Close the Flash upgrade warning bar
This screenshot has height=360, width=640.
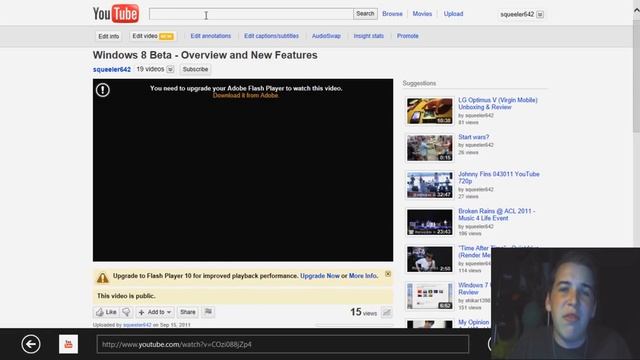point(388,274)
